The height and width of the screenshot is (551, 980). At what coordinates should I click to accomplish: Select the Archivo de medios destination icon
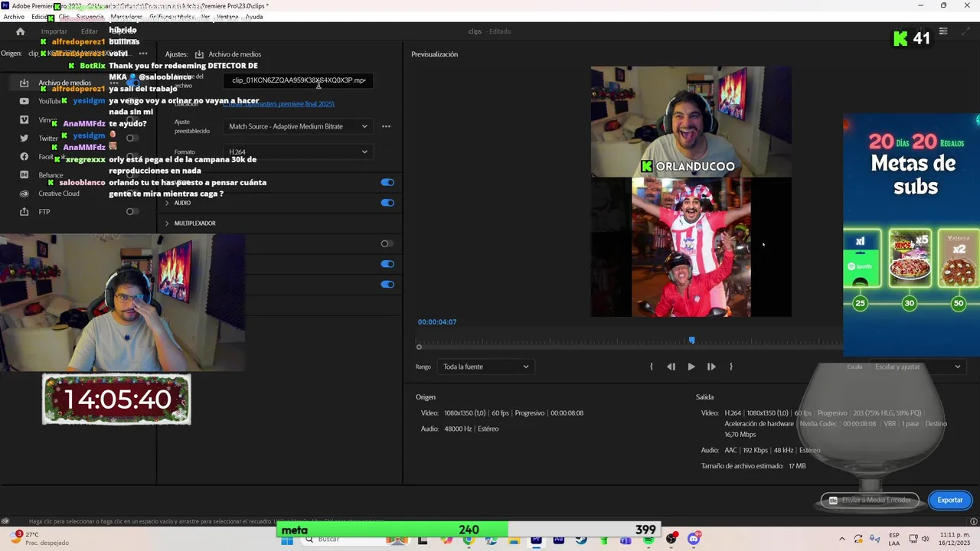24,83
